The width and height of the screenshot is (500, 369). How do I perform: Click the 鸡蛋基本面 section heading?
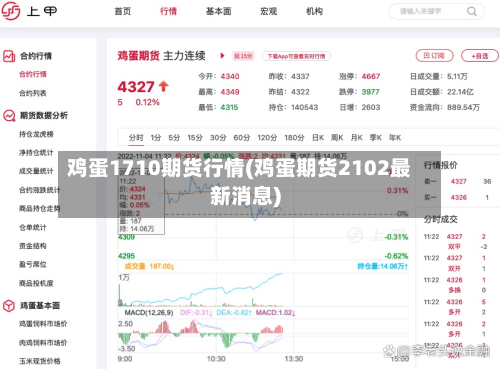coord(40,306)
